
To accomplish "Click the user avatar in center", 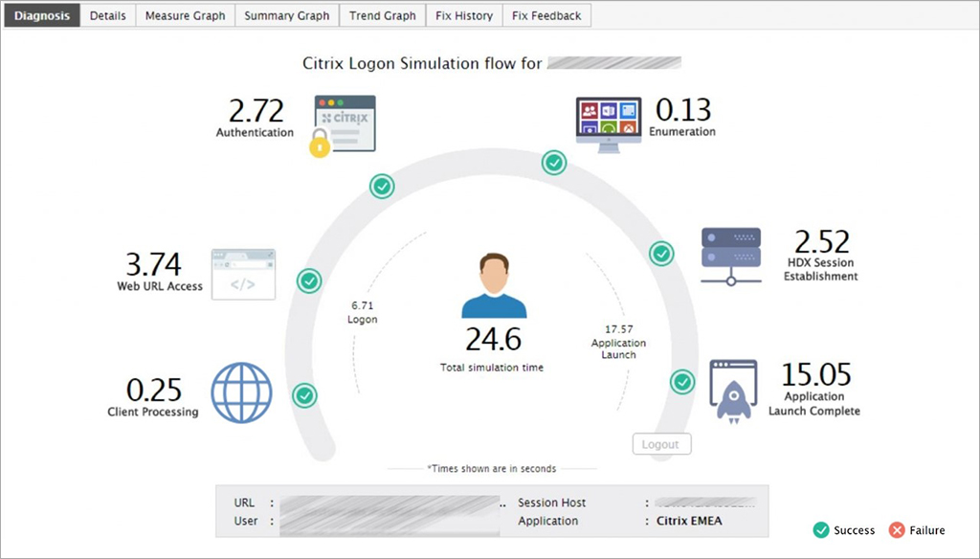I will (x=494, y=285).
